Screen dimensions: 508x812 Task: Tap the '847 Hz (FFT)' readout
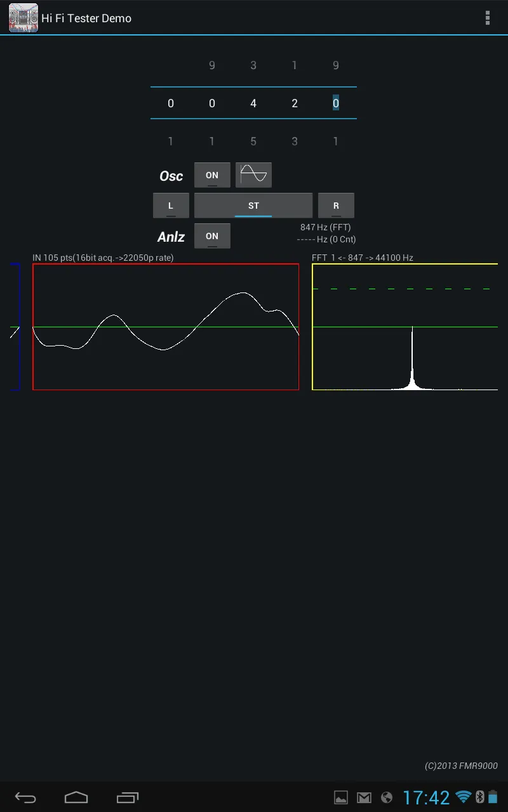point(326,227)
